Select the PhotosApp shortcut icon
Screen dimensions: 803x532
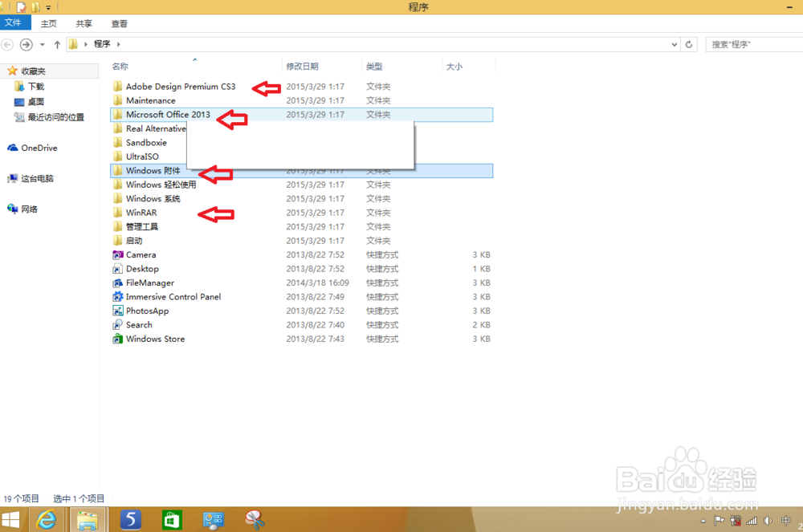(118, 311)
